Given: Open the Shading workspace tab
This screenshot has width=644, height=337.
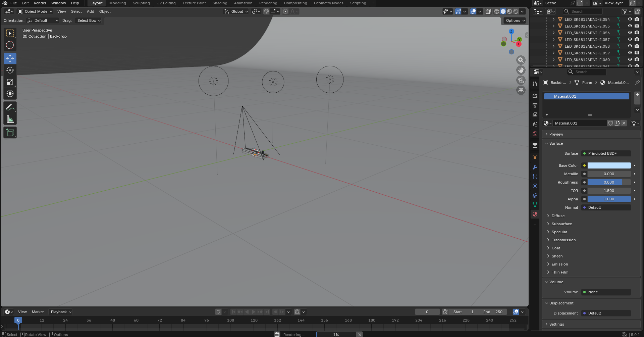Looking at the screenshot, I should coord(220,3).
